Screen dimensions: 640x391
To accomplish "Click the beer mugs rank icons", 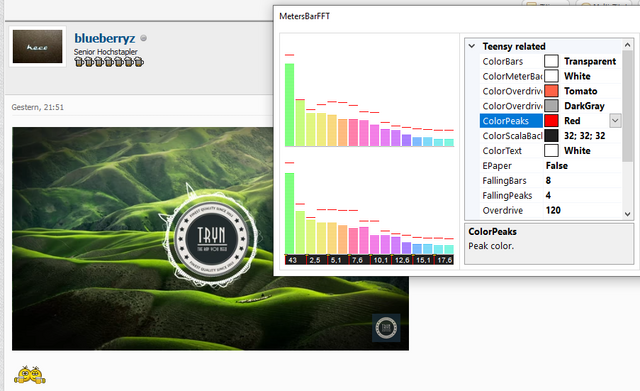I will click(x=109, y=62).
